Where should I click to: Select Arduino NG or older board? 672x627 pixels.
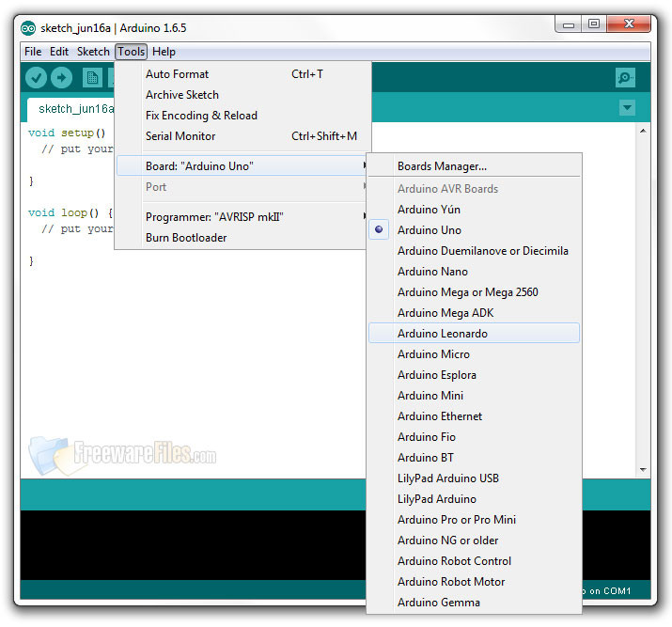[474, 540]
